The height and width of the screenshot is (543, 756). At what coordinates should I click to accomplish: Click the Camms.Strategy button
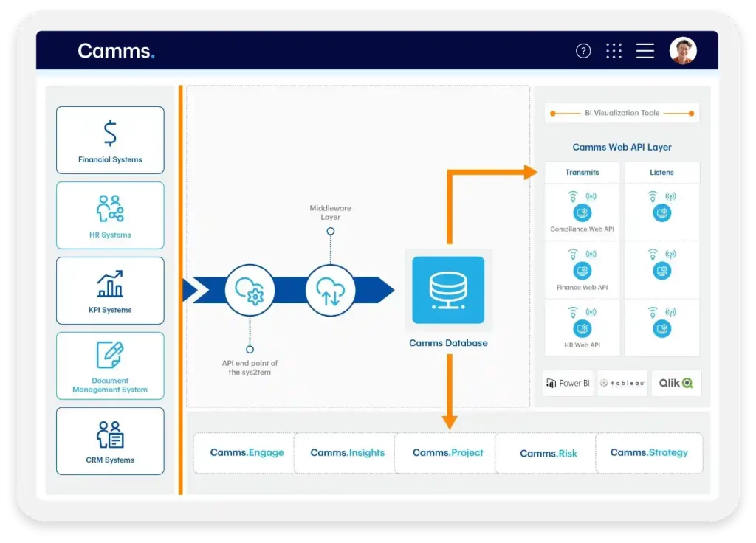click(649, 453)
